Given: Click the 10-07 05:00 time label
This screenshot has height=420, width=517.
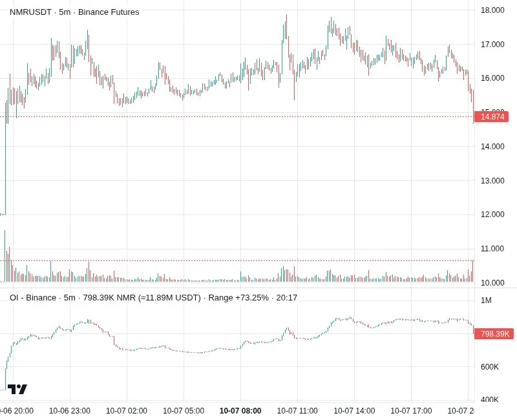Looking at the screenshot, I should pyautogui.click(x=184, y=411).
